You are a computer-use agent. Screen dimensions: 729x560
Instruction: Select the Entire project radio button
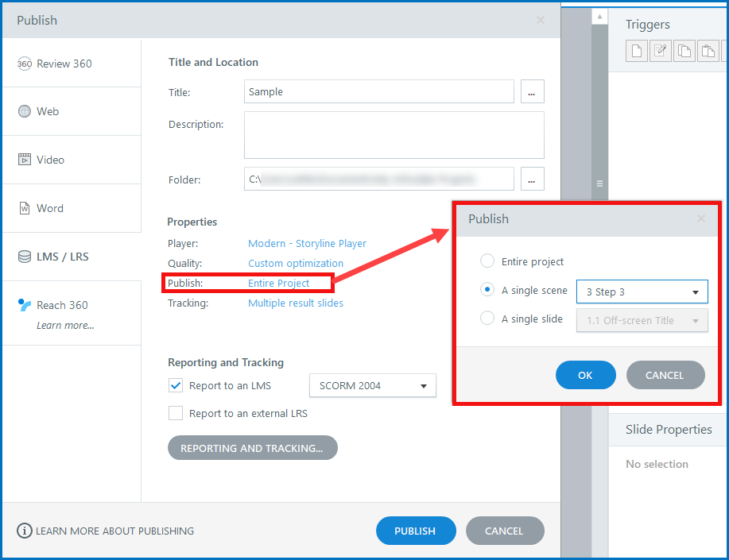pos(487,261)
